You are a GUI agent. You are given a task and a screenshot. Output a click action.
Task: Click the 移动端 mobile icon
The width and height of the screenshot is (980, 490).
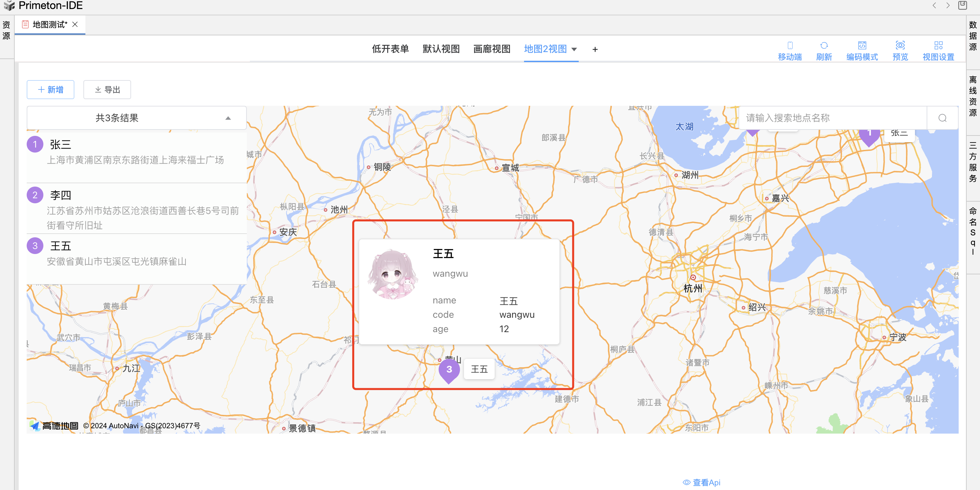tap(790, 46)
